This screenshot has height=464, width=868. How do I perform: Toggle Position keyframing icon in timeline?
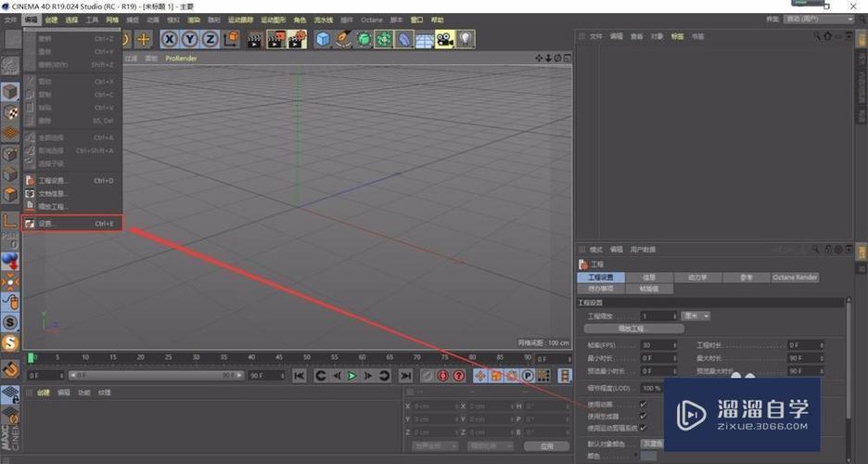click(x=480, y=376)
